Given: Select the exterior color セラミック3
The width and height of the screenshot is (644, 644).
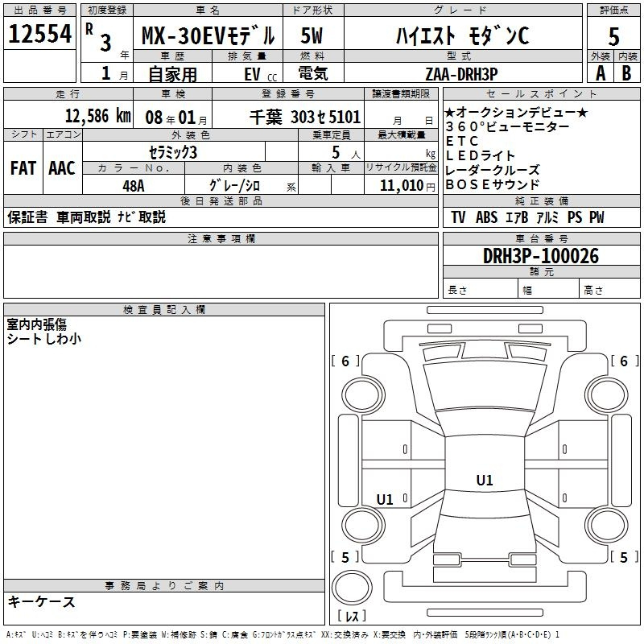Looking at the screenshot, I should (173, 152).
